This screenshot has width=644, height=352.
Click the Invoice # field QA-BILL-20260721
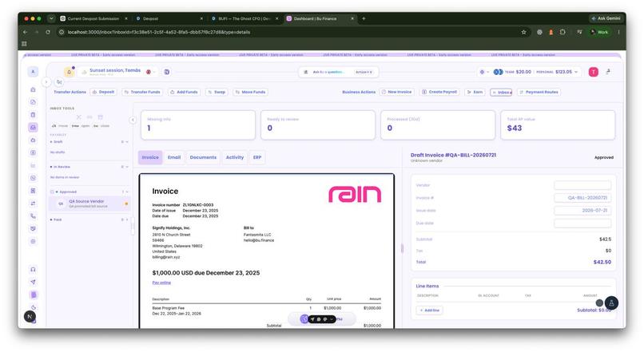coord(582,198)
